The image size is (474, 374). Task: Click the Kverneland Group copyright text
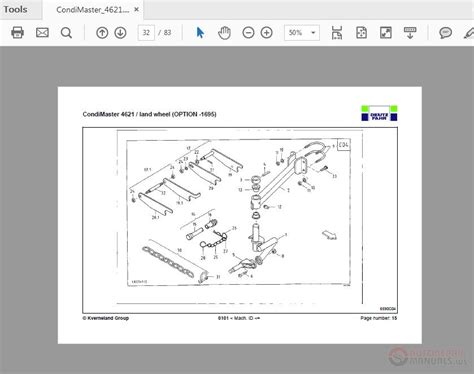click(x=106, y=318)
